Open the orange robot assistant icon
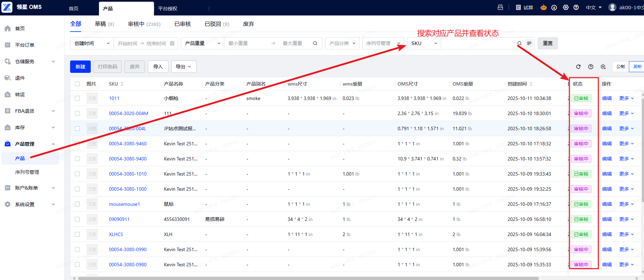 544,7
